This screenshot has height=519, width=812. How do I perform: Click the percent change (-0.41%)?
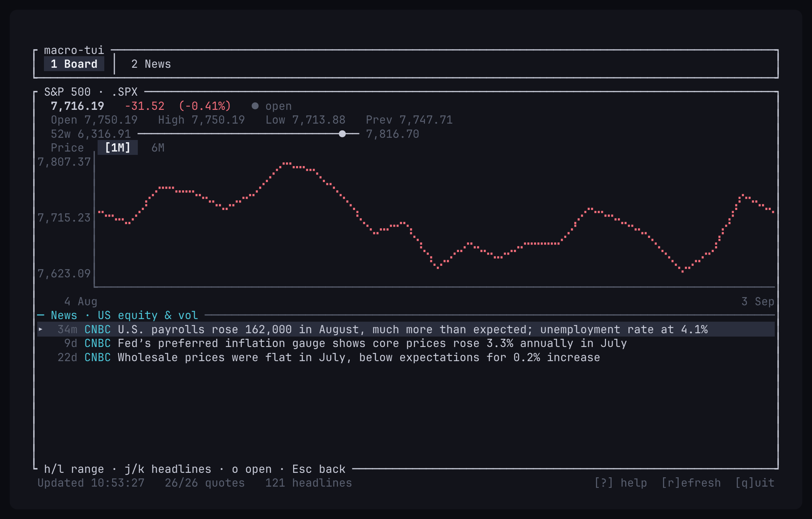coord(205,106)
